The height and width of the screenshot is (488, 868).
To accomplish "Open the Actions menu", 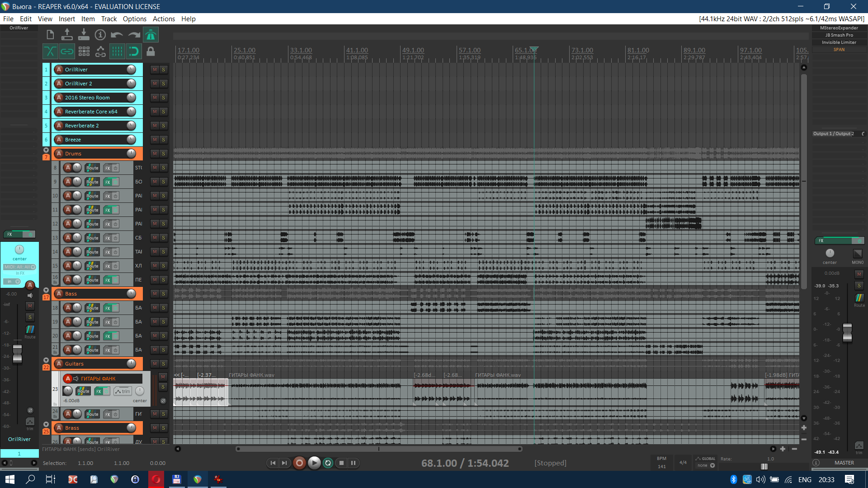I will 164,19.
